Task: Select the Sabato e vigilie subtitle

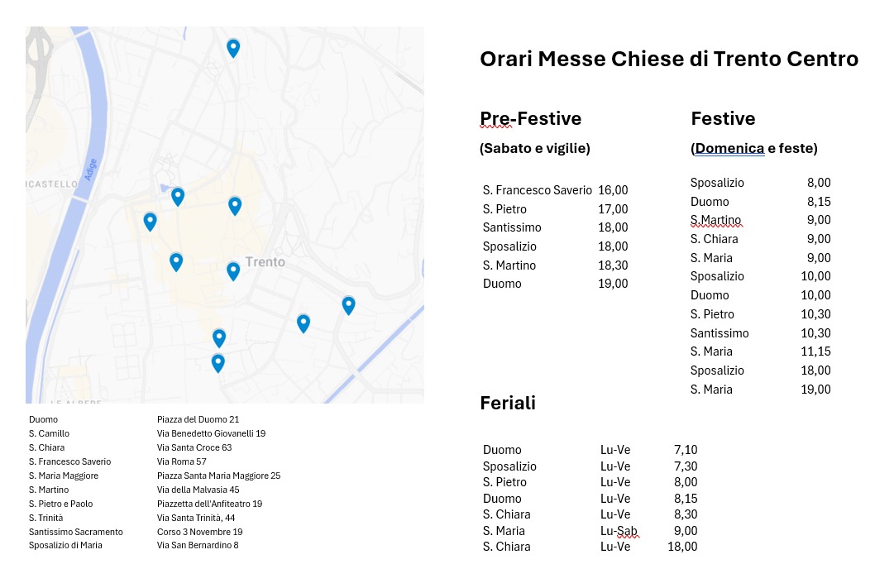Action: (x=534, y=149)
